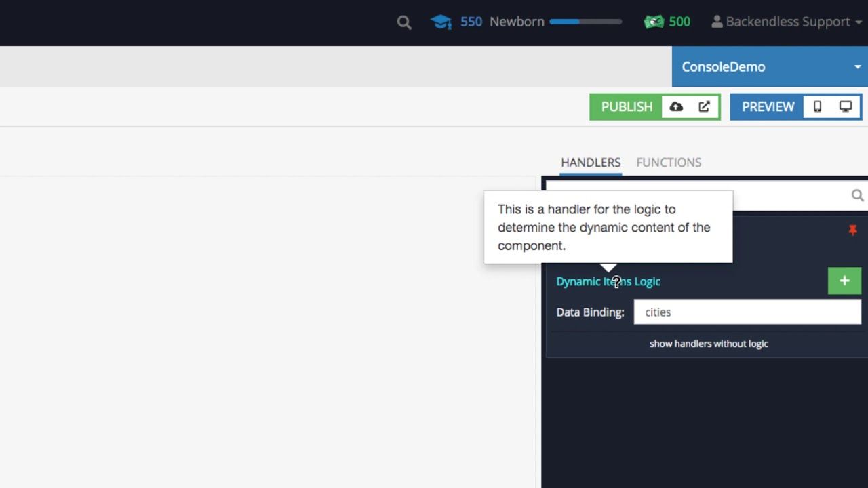Switch to the FUNCTIONS tab
Viewport: 868px width, 488px height.
[x=669, y=163]
